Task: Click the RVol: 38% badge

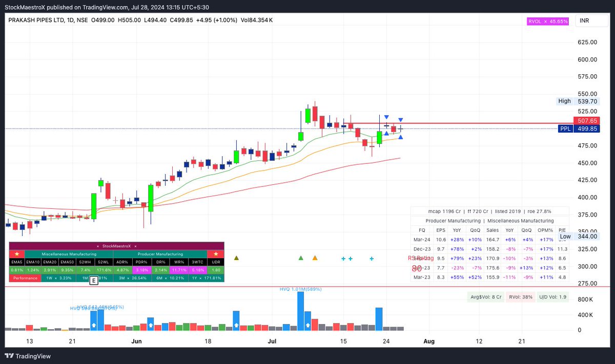Action: (521, 297)
